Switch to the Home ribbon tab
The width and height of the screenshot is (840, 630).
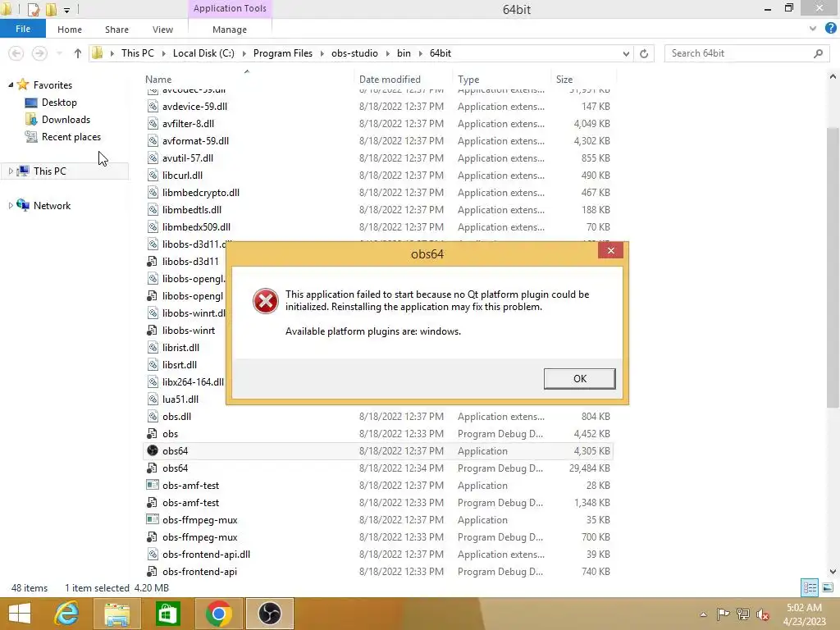pos(70,30)
